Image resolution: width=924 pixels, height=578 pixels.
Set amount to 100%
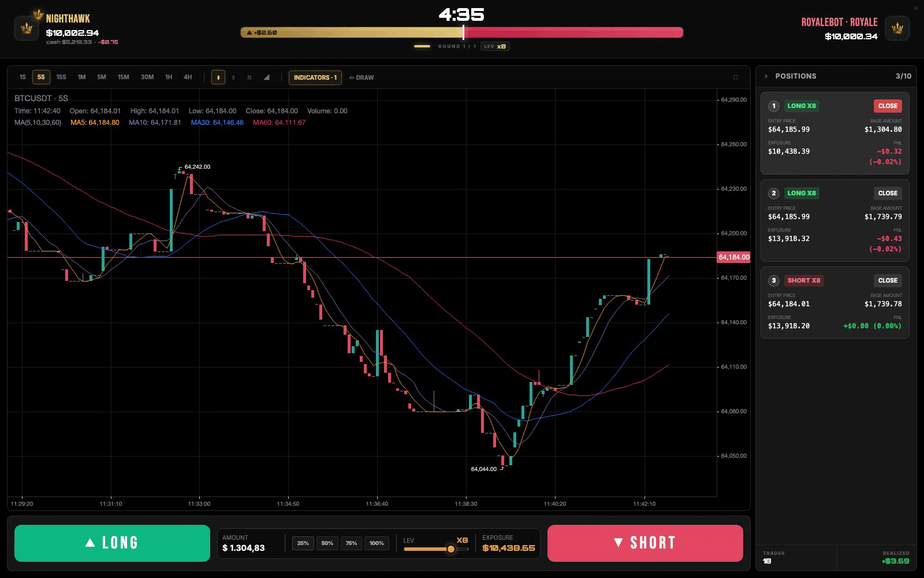[x=377, y=543]
